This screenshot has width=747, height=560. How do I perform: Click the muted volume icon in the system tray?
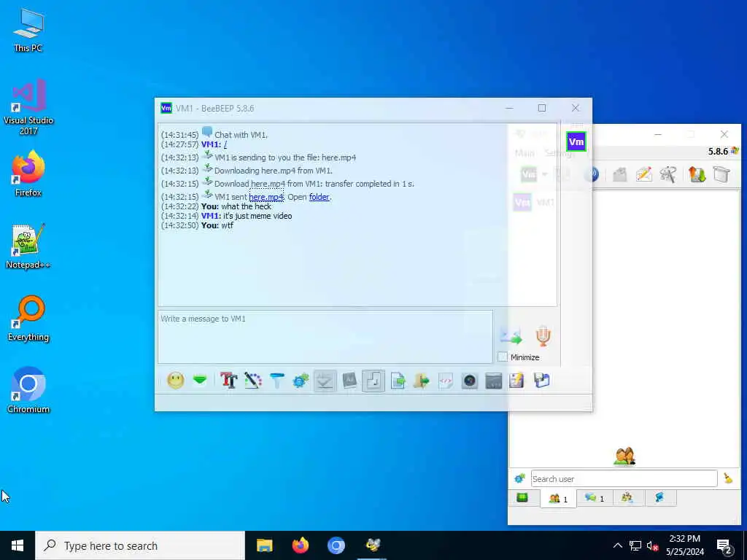click(x=652, y=546)
